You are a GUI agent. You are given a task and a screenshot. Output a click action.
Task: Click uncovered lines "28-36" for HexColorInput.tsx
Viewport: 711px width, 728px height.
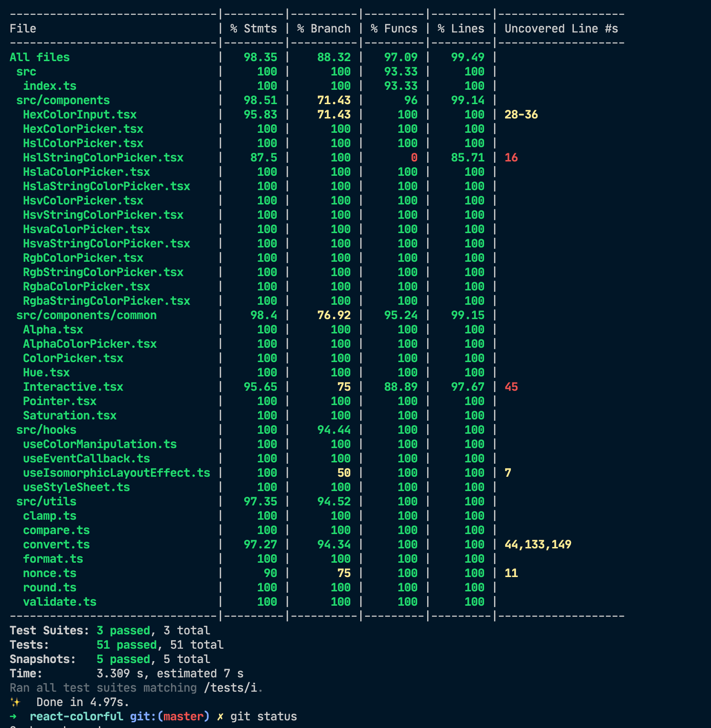point(521,115)
